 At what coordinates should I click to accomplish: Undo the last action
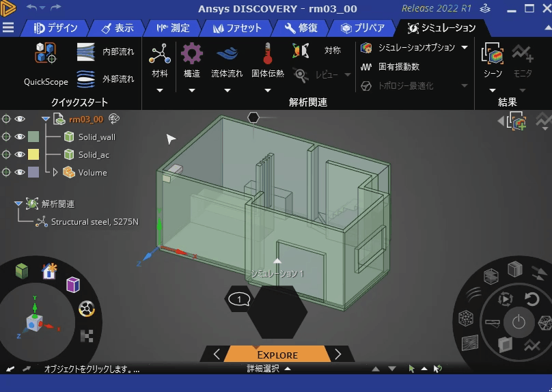click(31, 7)
